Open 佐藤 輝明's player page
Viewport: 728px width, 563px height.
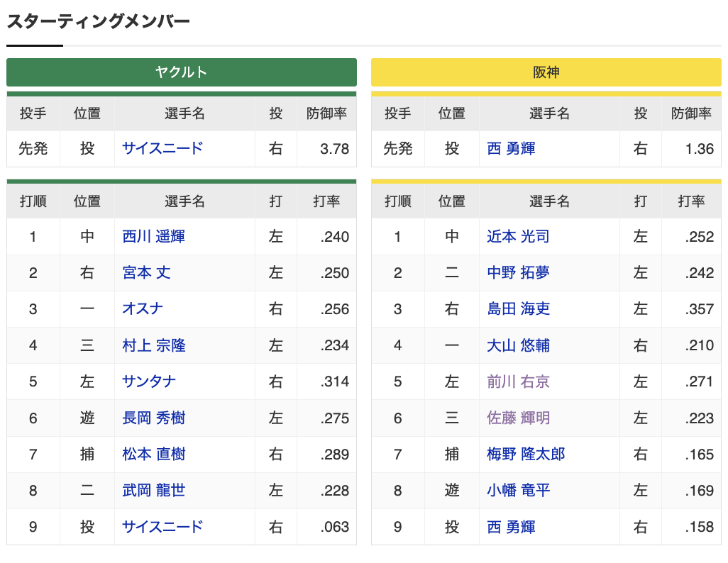(x=517, y=418)
